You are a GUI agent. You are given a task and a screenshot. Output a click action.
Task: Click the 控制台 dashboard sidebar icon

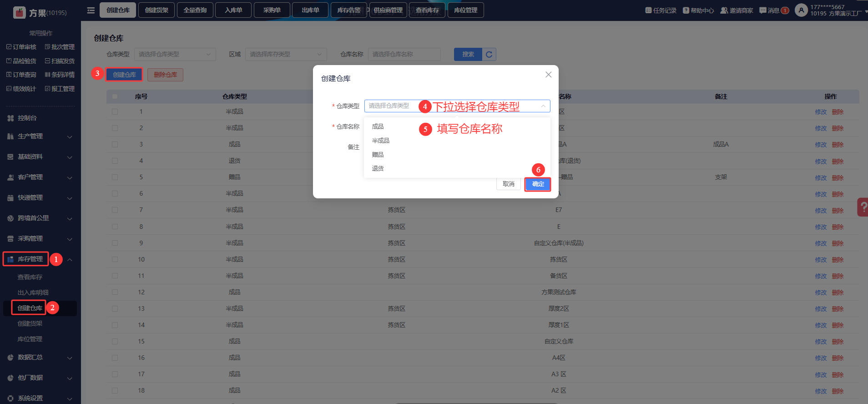10,118
